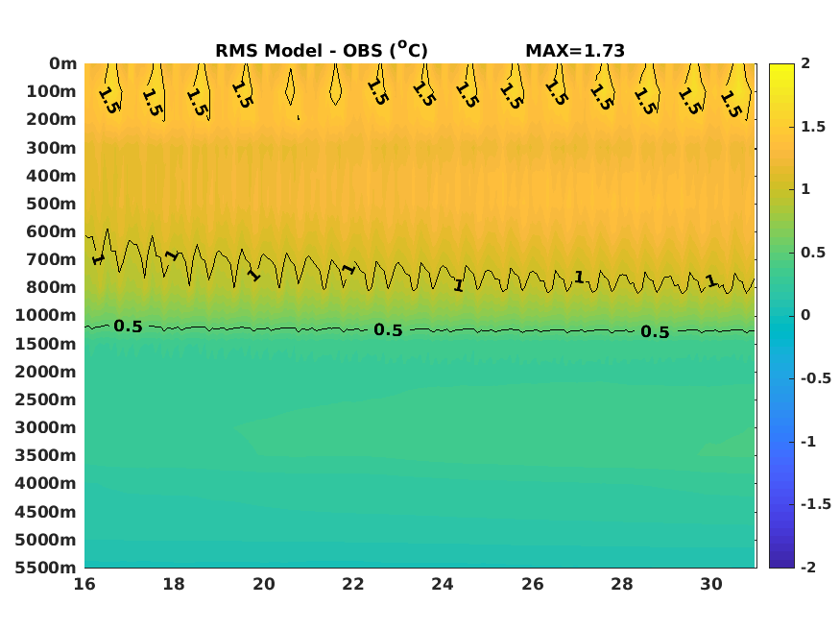Click the "800m" depth axis label
Screen dimensions: 840x630
pos(52,286)
